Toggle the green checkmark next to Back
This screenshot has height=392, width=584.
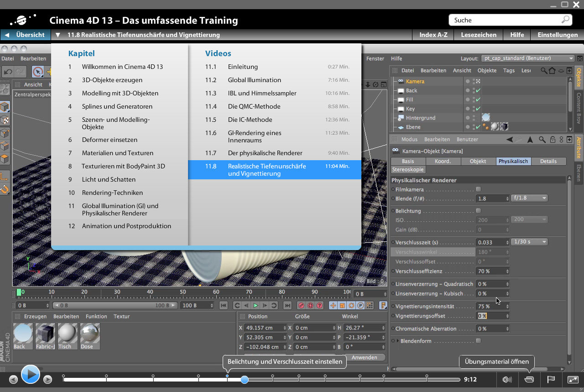point(477,90)
